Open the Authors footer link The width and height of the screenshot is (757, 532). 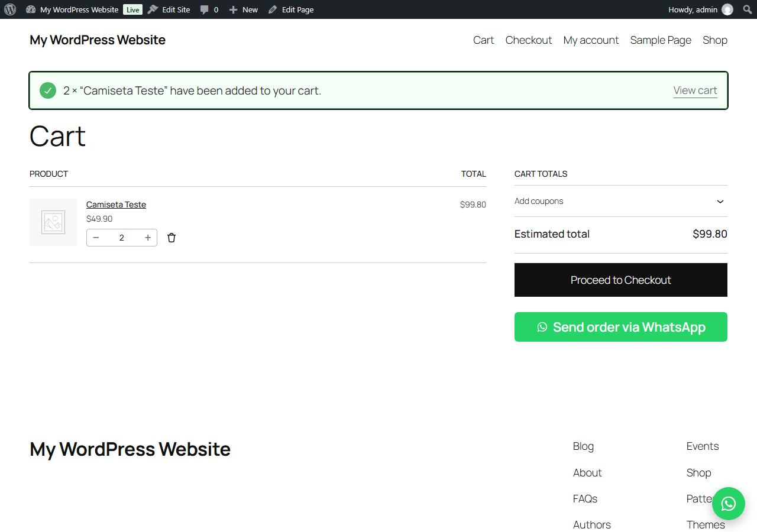(592, 525)
